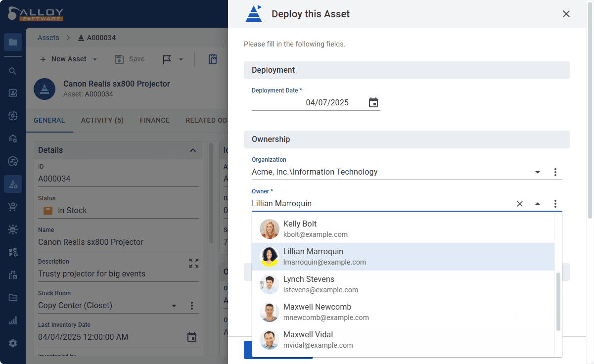Choose Maxwell Newcomb as owner

click(403, 312)
